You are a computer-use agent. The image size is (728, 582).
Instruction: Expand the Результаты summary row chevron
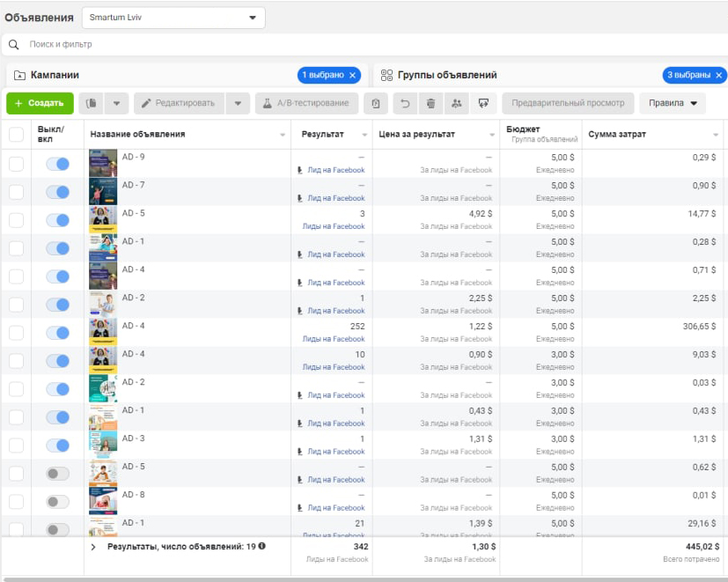tap(94, 547)
